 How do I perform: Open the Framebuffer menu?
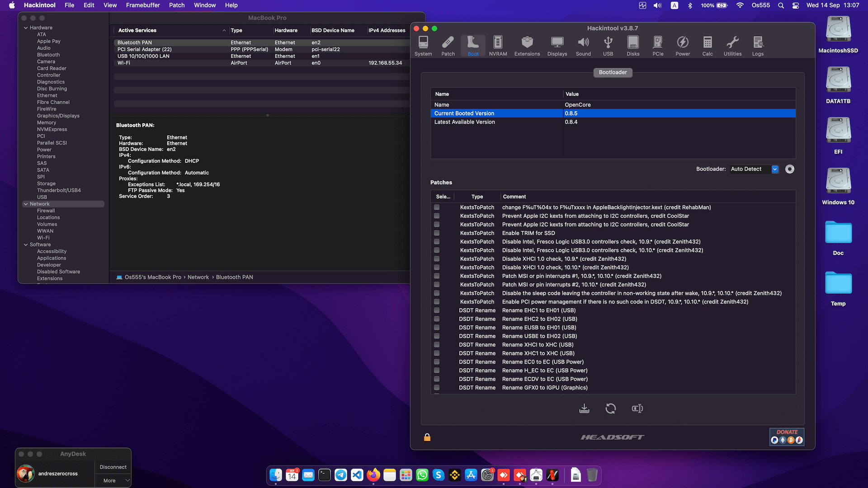point(143,5)
